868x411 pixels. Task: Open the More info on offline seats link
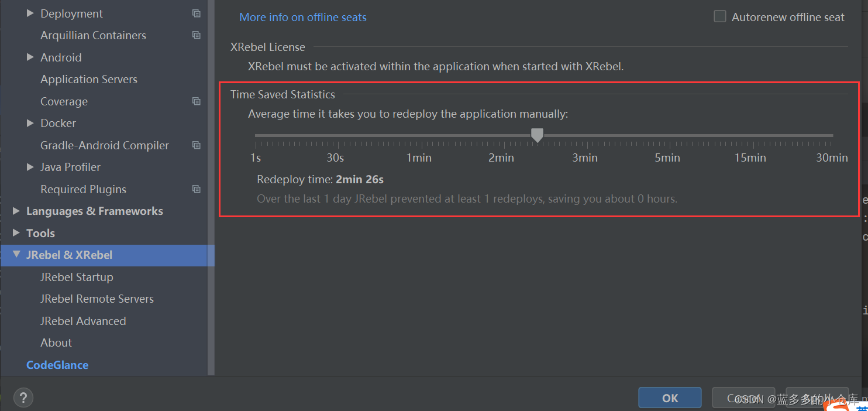click(303, 17)
